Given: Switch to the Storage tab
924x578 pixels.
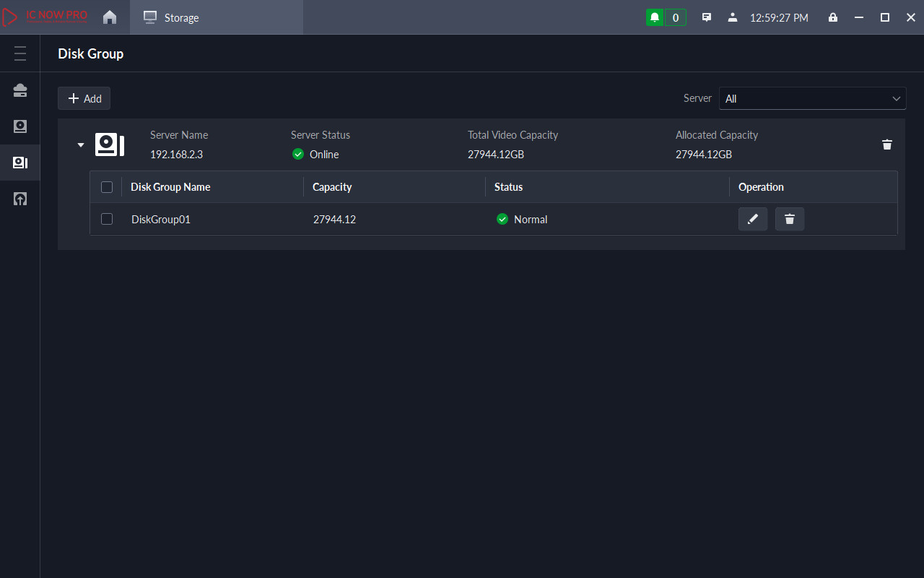Looking at the screenshot, I should pos(217,17).
